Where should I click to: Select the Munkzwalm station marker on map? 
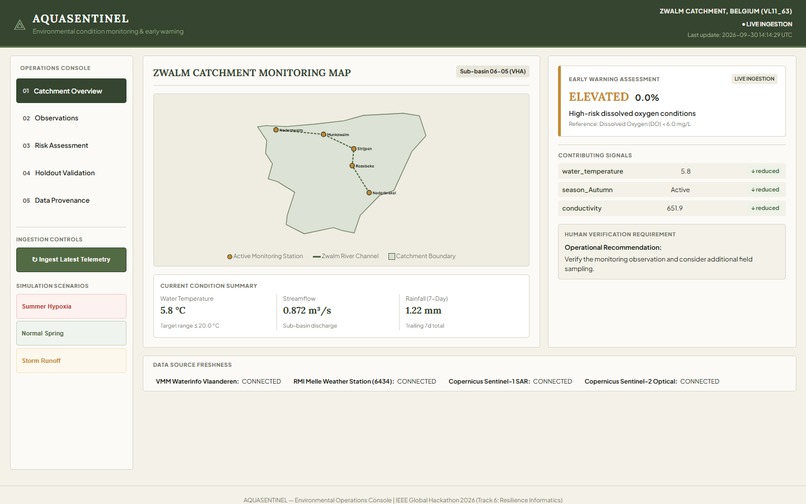click(x=323, y=134)
